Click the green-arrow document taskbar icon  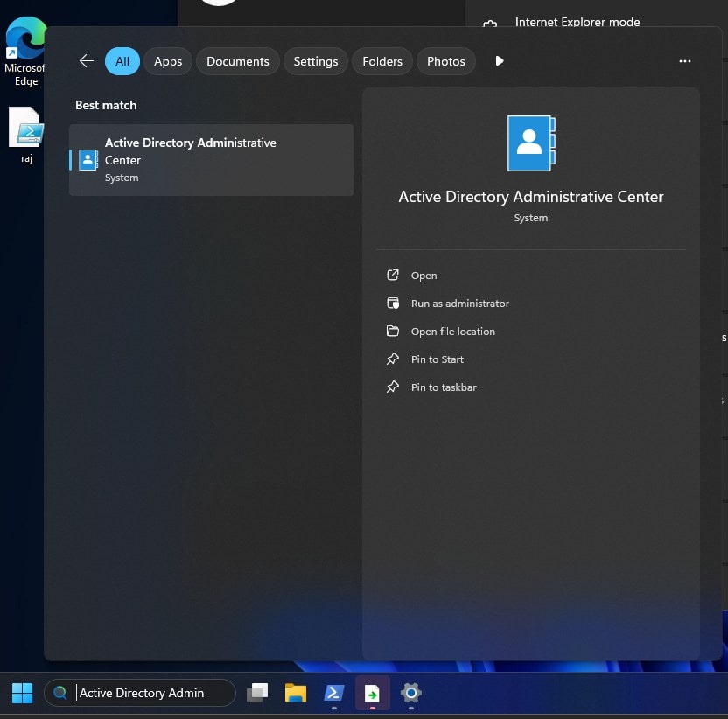tap(373, 694)
